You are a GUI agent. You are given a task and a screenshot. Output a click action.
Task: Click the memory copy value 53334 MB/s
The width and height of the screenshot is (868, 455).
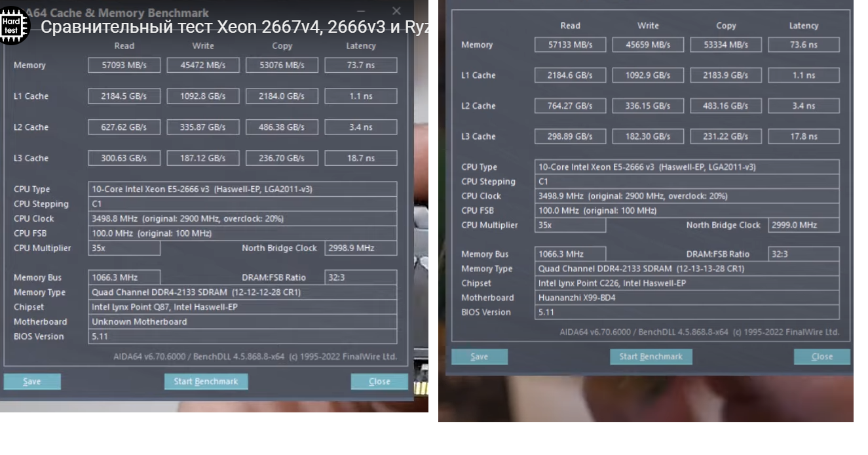tap(726, 45)
